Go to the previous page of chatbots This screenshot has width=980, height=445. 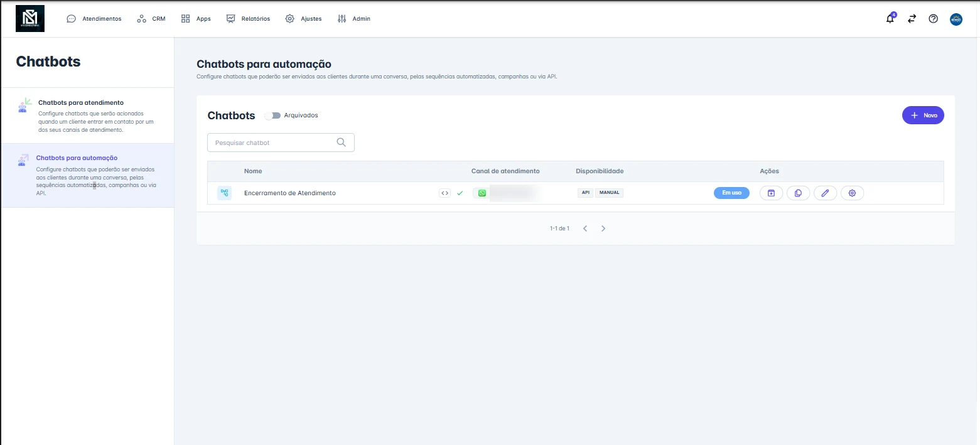(585, 228)
